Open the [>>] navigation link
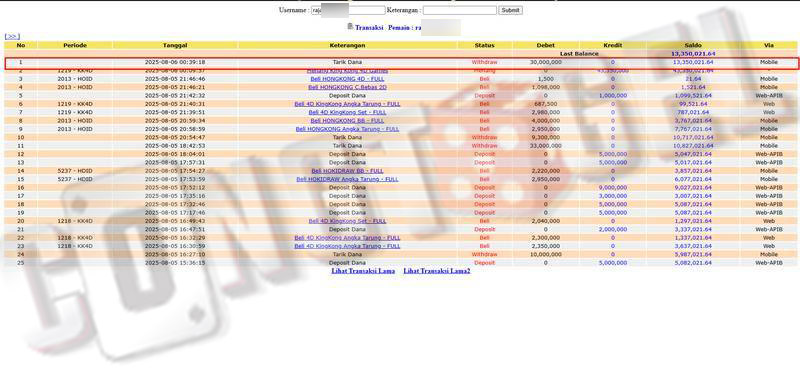 (x=12, y=36)
